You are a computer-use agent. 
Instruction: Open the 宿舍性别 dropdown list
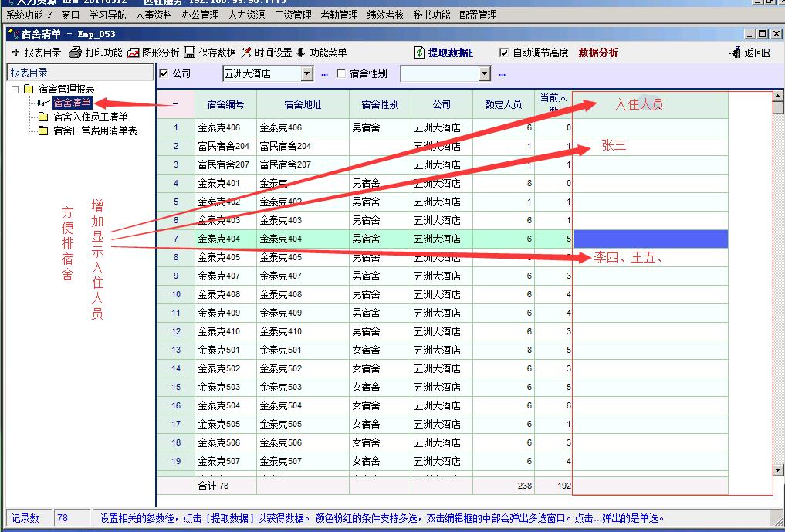pos(485,73)
